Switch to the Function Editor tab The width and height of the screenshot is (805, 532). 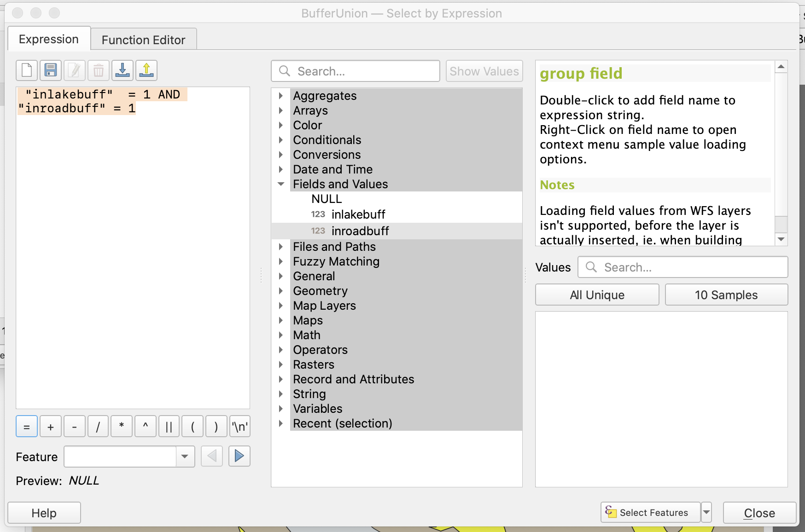(x=144, y=40)
